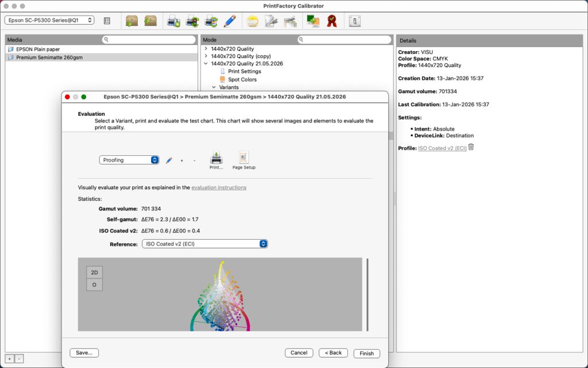This screenshot has height=368, width=588.
Task: Click the pencil icon next to Proofing
Action: click(169, 160)
